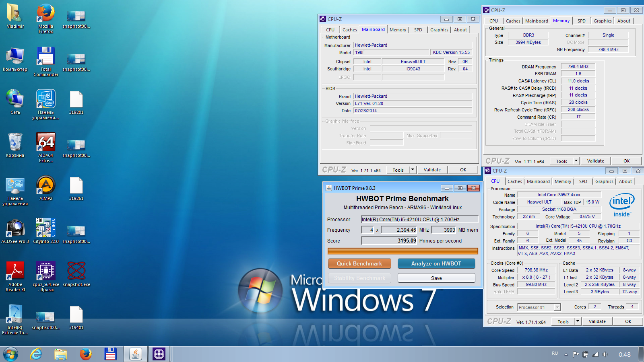
Task: Open the Корзина recycle bin
Action: (15, 145)
